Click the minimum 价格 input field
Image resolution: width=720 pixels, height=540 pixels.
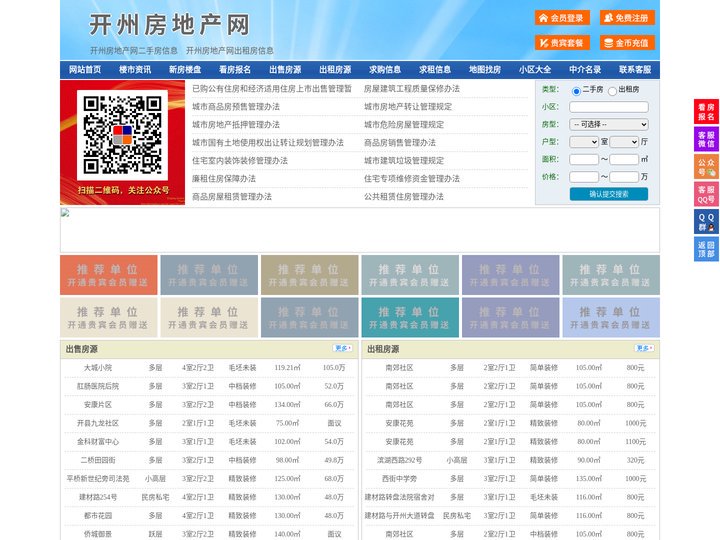click(584, 177)
